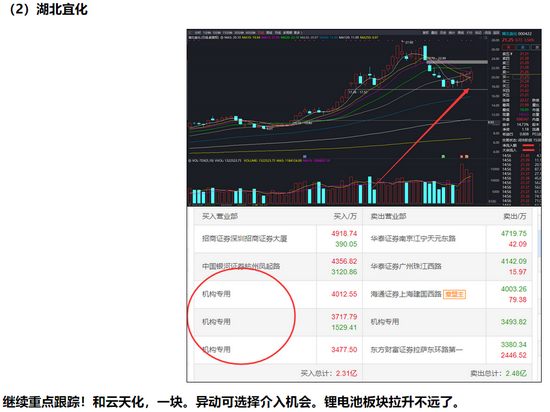Click the green value 1529.41

click(x=344, y=327)
